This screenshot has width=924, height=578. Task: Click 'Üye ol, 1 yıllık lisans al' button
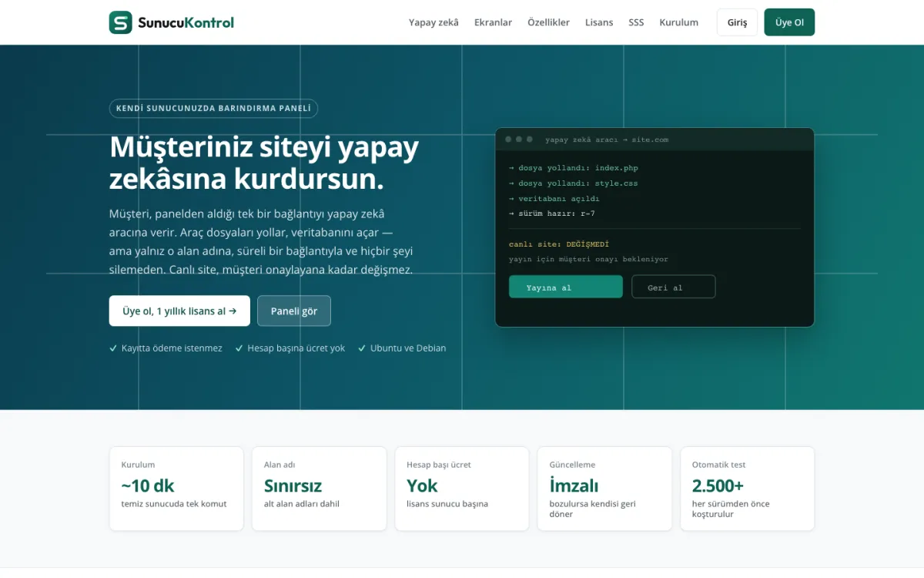tap(179, 311)
